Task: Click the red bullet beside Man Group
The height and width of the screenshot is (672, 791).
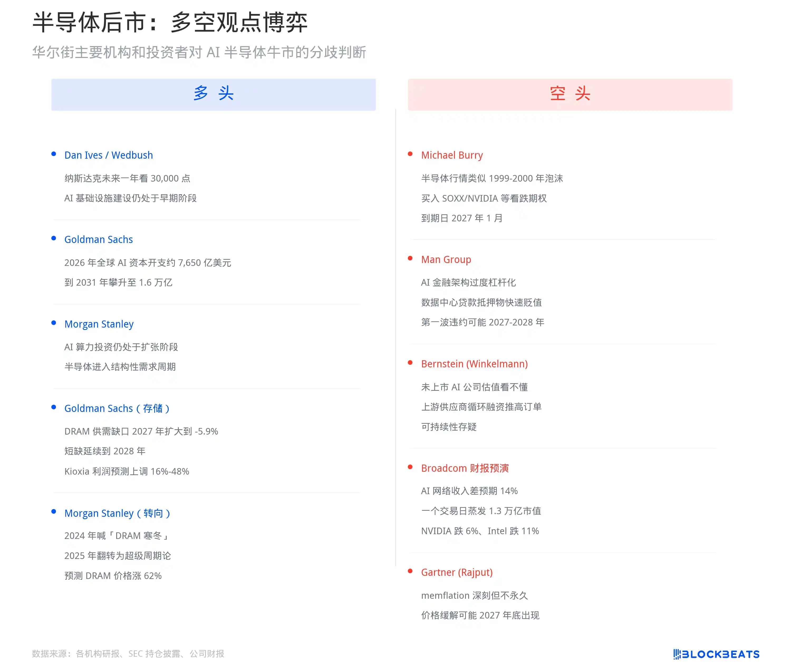Action: [x=410, y=258]
